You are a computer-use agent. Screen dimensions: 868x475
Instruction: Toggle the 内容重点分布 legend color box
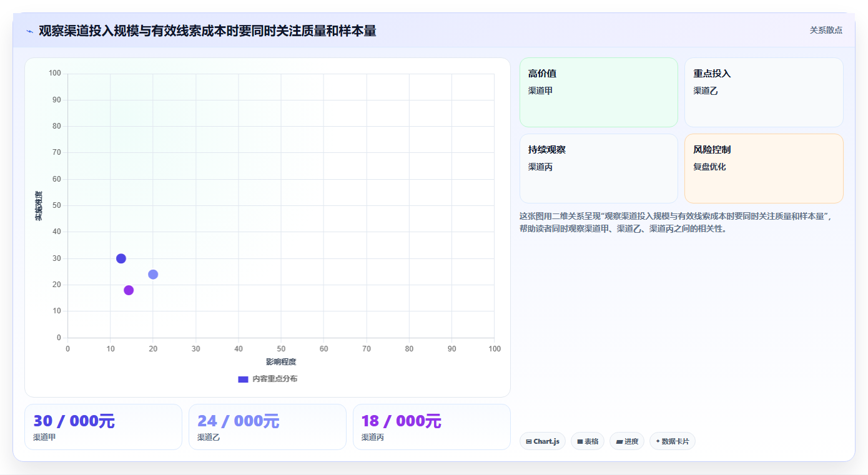click(x=243, y=379)
